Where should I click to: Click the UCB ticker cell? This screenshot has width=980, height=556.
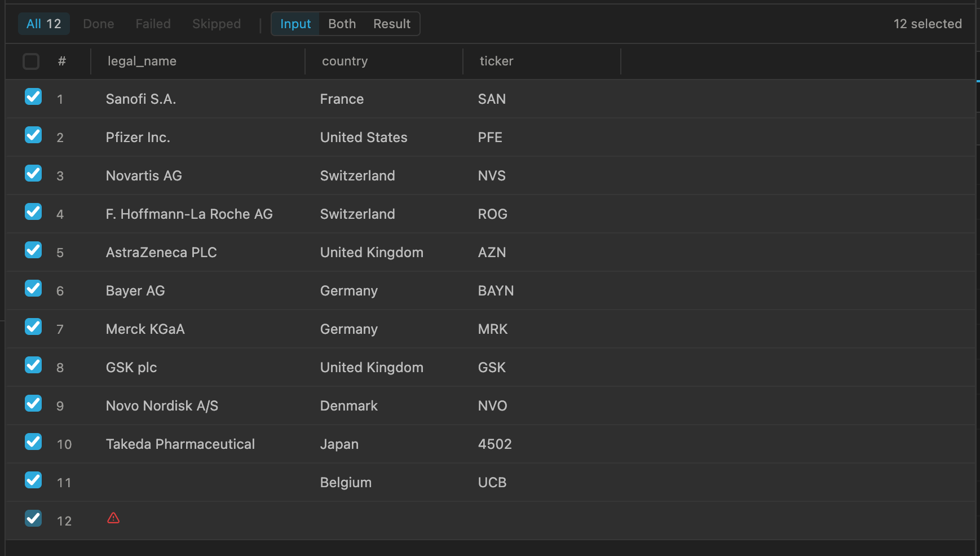point(492,483)
